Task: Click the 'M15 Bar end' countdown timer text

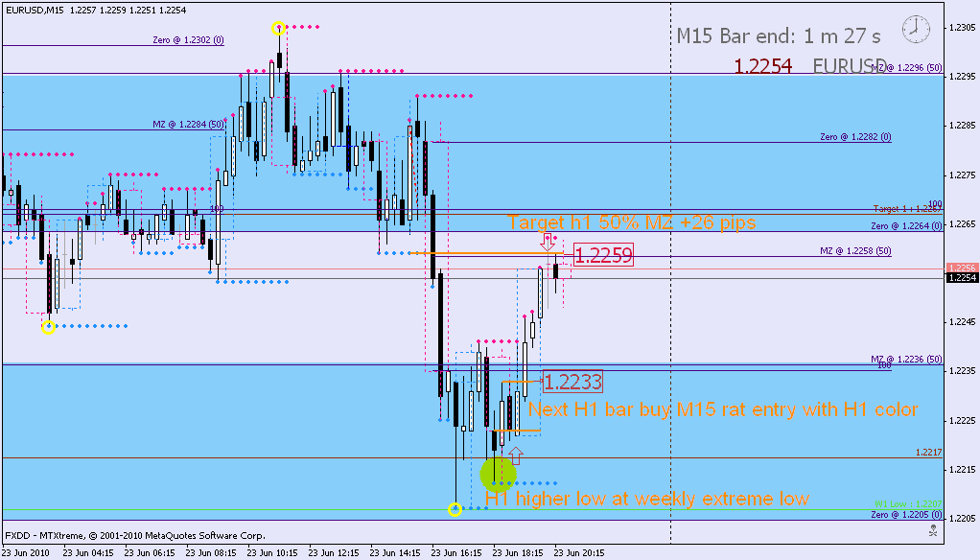Action: pos(779,35)
